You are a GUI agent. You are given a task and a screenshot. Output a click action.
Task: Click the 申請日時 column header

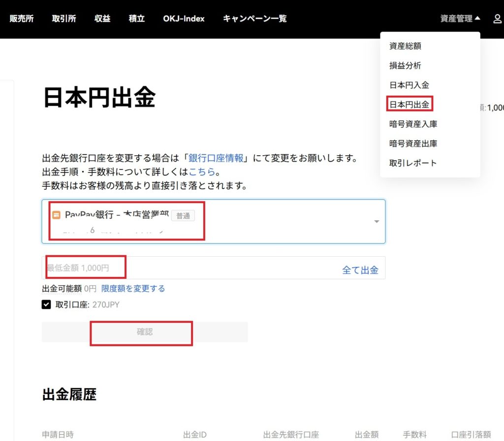coord(58,435)
